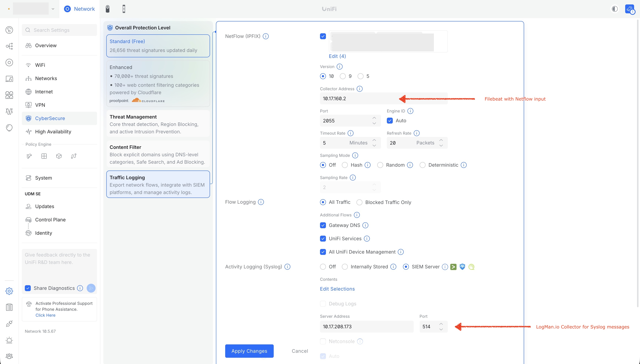Send feedback with the round arrow button

pos(91,288)
